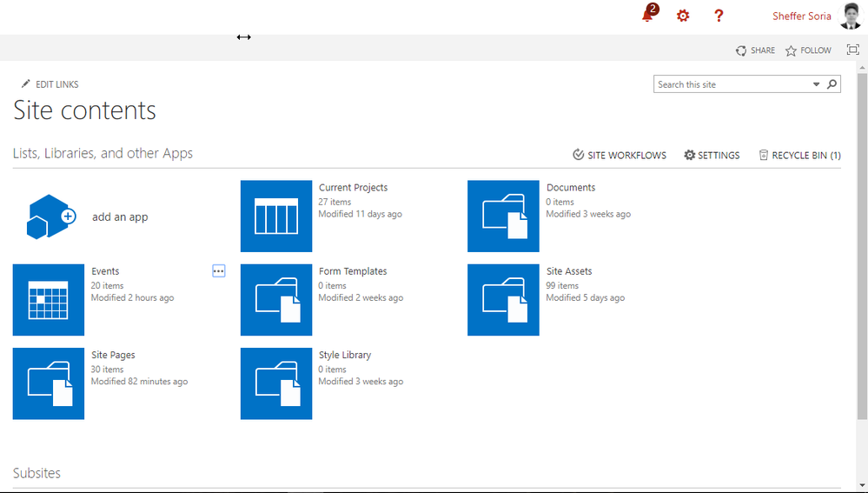Image resolution: width=868 pixels, height=493 pixels.
Task: Click 'Modified 5 days ago' text
Action: pos(585,297)
